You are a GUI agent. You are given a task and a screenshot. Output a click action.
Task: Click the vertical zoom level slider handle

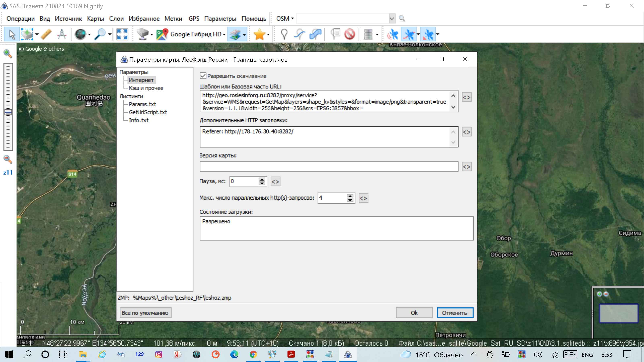point(8,112)
